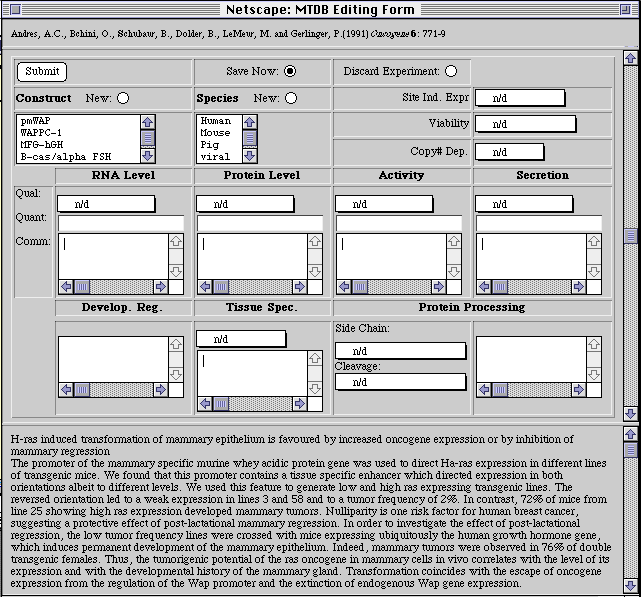Click Construct list scroll up arrow
Image resolution: width=641 pixels, height=597 pixels.
(148, 122)
